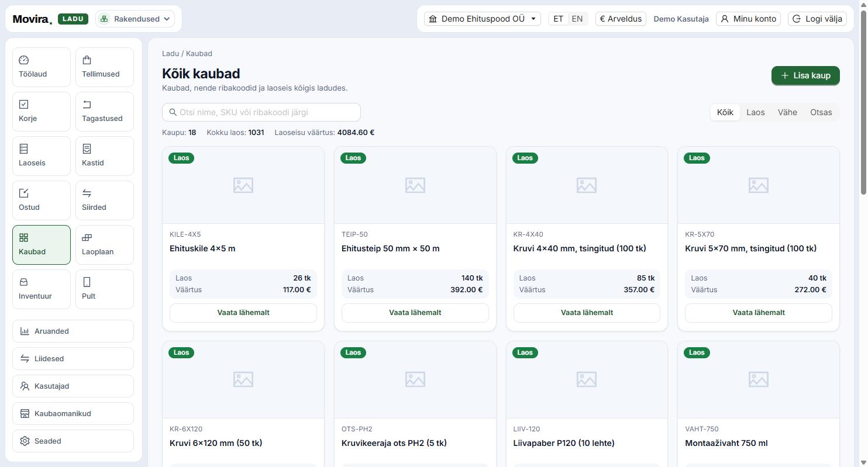Open the Laoseis stock tile
This screenshot has height=467, width=868.
coord(42,156)
